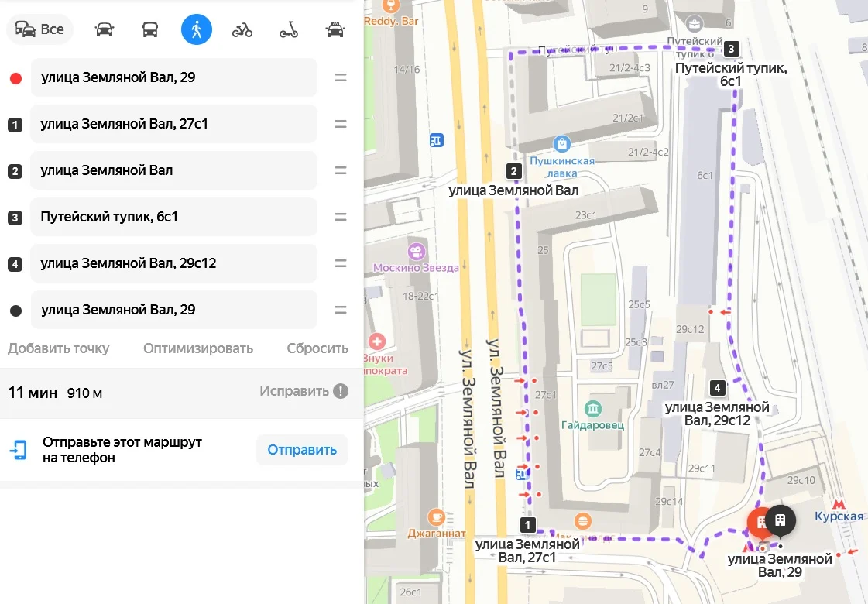
Task: Open the Reddy. Bar place icon
Action: click(x=391, y=5)
